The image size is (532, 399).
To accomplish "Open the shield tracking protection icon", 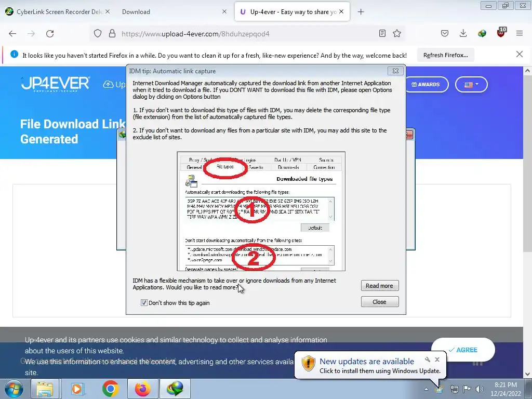I will [98, 34].
